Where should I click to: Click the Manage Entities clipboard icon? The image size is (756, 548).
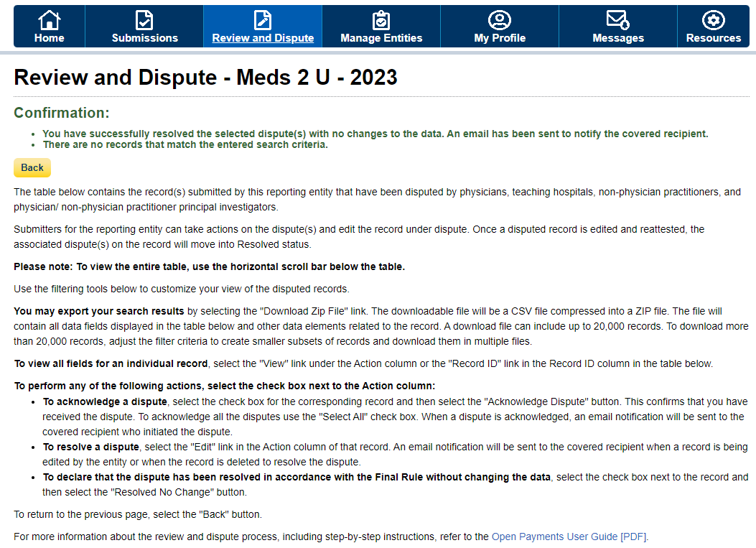pos(381,20)
